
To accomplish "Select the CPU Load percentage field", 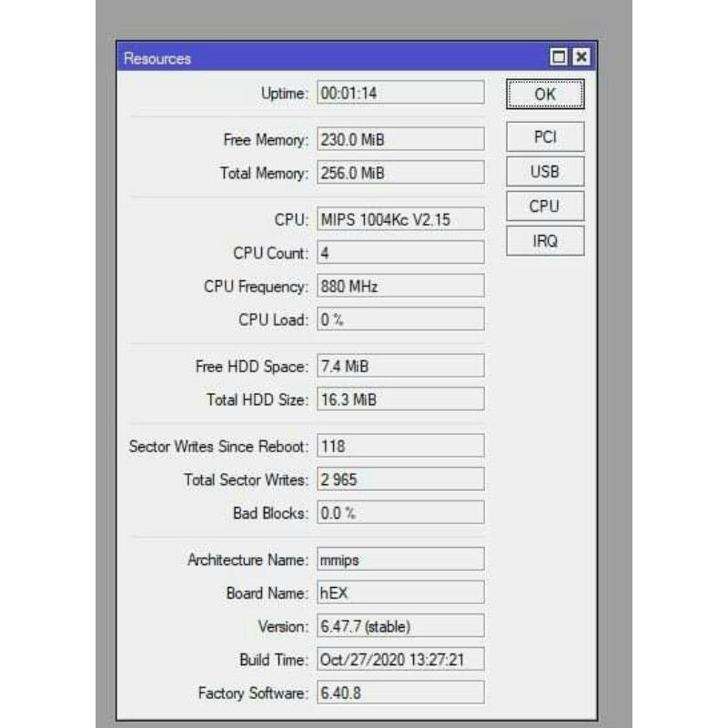I will point(399,318).
